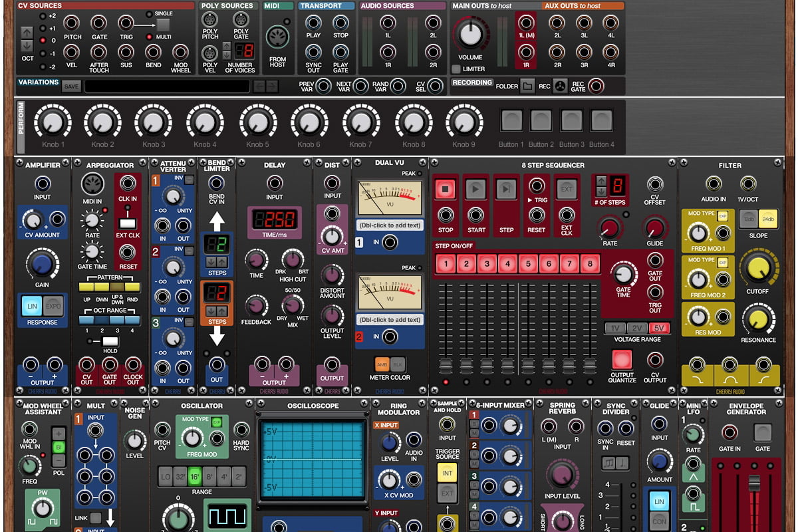Click the recording Folder icon
The image size is (798, 532).
[x=527, y=86]
